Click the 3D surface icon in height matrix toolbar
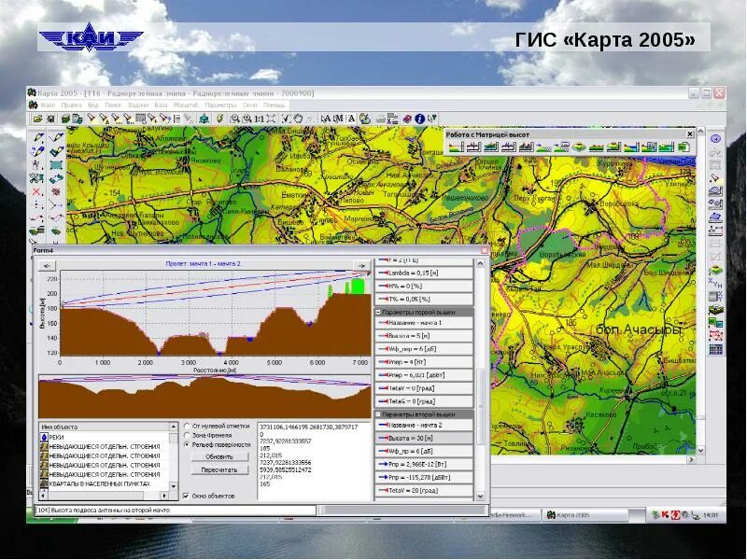747x560 pixels. pyautogui.click(x=578, y=147)
